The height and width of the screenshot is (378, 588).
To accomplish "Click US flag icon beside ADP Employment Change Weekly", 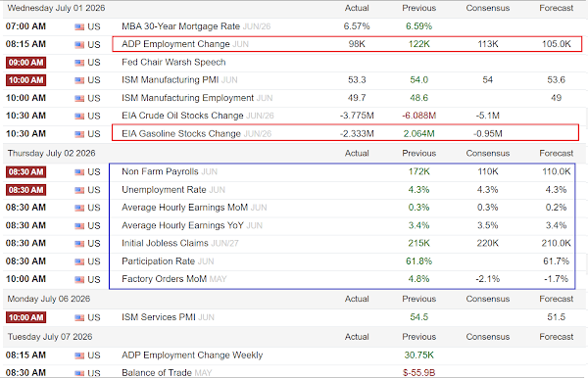I will (x=79, y=355).
